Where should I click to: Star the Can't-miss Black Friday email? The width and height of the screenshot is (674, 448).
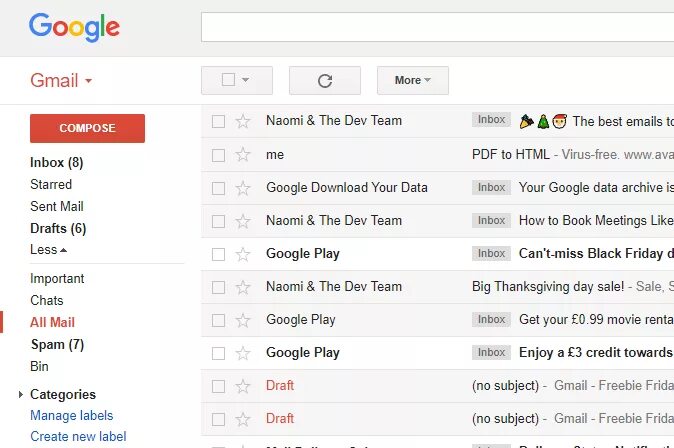click(x=243, y=254)
